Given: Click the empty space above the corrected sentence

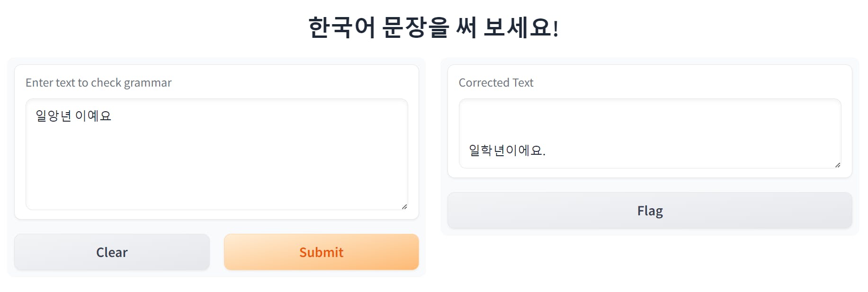Looking at the screenshot, I should click(650, 118).
